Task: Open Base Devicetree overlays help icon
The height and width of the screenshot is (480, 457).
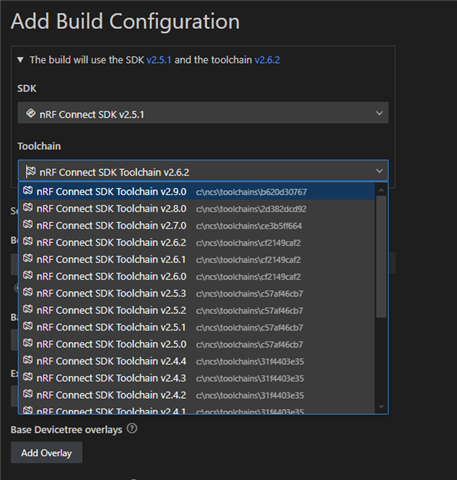Action: click(x=132, y=429)
